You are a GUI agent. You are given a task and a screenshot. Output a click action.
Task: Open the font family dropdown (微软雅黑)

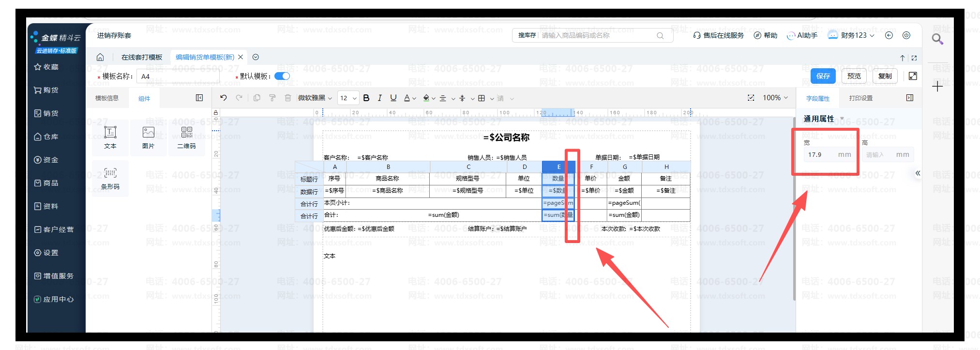coord(315,98)
